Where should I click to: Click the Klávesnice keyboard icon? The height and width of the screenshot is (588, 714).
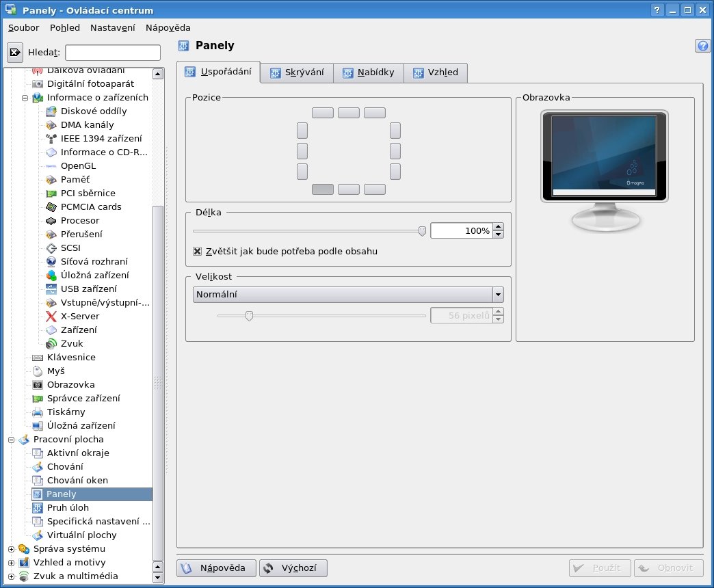pyautogui.click(x=38, y=358)
